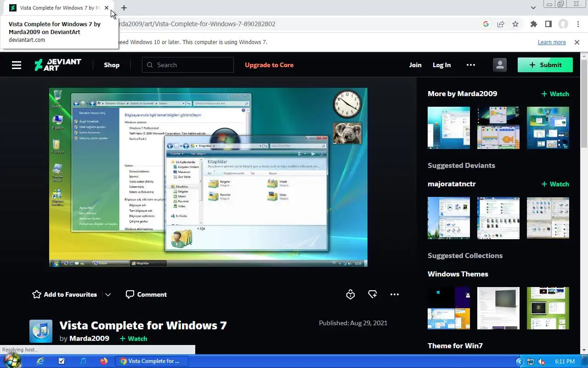
Task: Open the tab search chevron
Action: coord(533,8)
